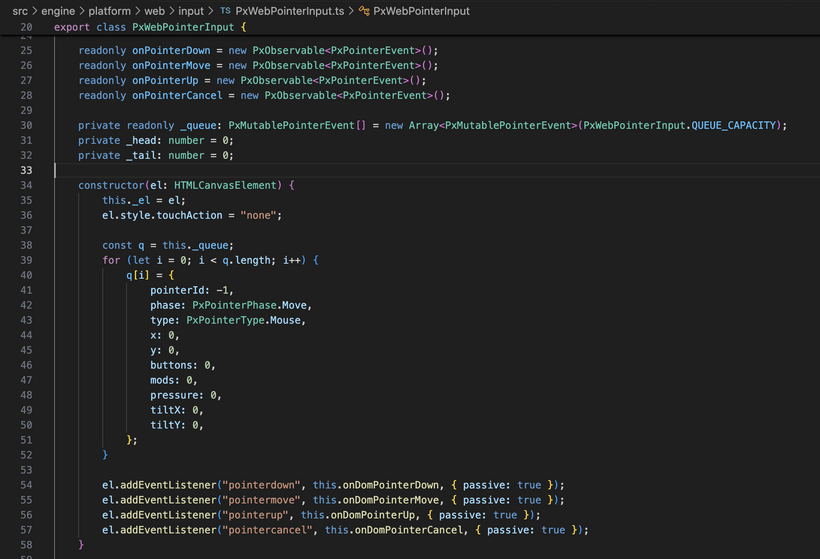
Task: Open the src breadcrumb folder
Action: point(20,11)
